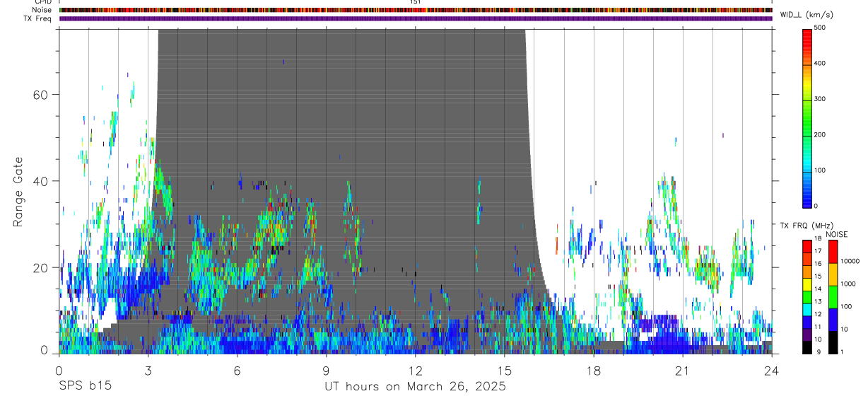Pick the red top segment of NOISE bar
The image size is (868, 401).
point(833,251)
